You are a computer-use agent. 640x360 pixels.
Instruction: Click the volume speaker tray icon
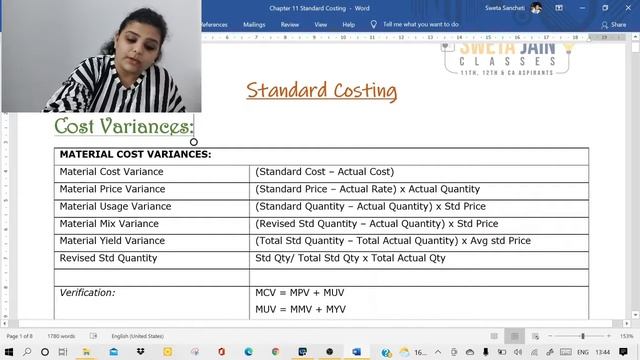click(518, 352)
